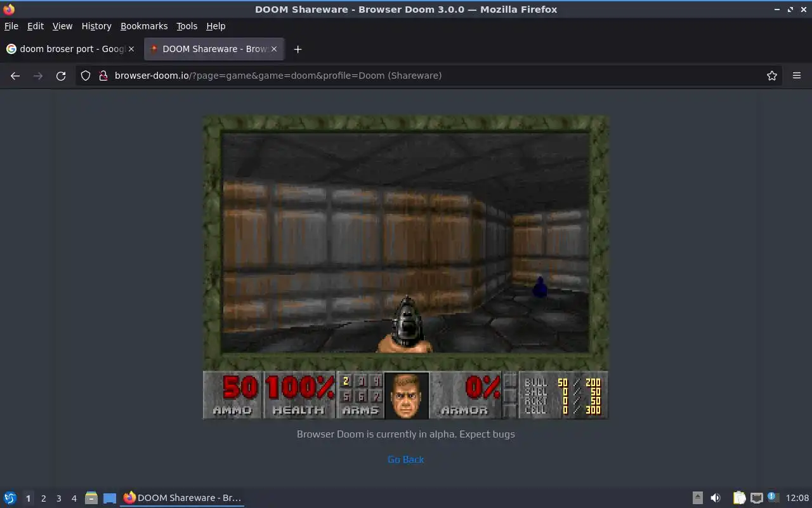Click the show desktop taskbar icon
The height and width of the screenshot is (508, 812).
(110, 498)
